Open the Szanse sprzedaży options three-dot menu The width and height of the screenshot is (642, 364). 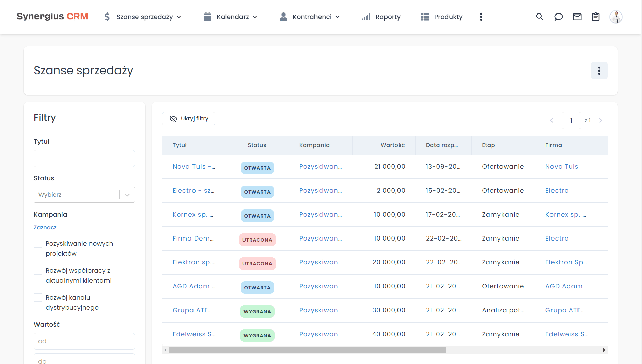pyautogui.click(x=599, y=71)
